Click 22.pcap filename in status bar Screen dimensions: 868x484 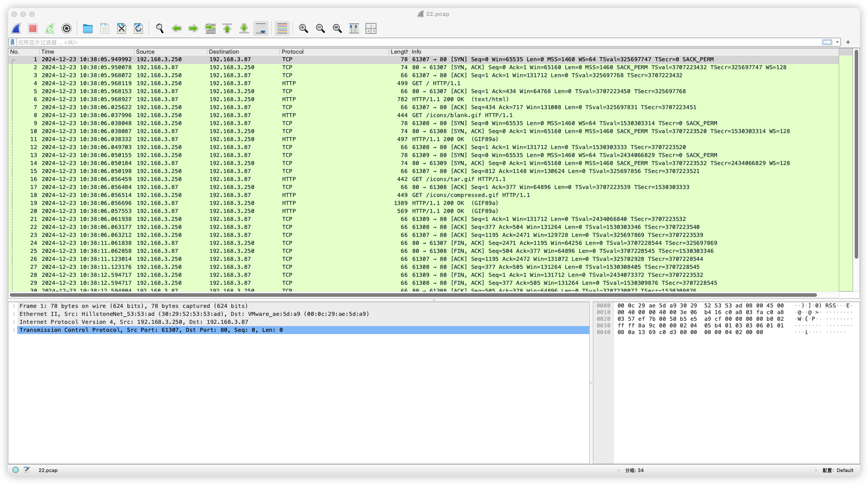48,470
